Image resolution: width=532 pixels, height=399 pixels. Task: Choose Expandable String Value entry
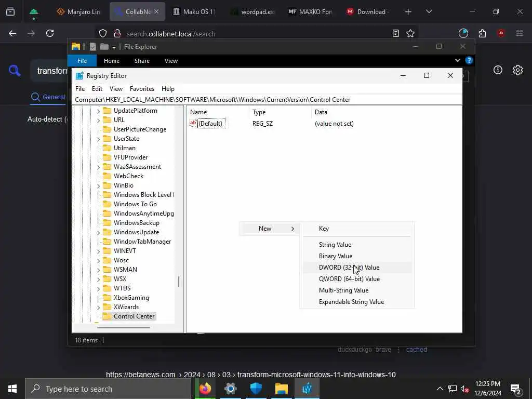pyautogui.click(x=356, y=302)
